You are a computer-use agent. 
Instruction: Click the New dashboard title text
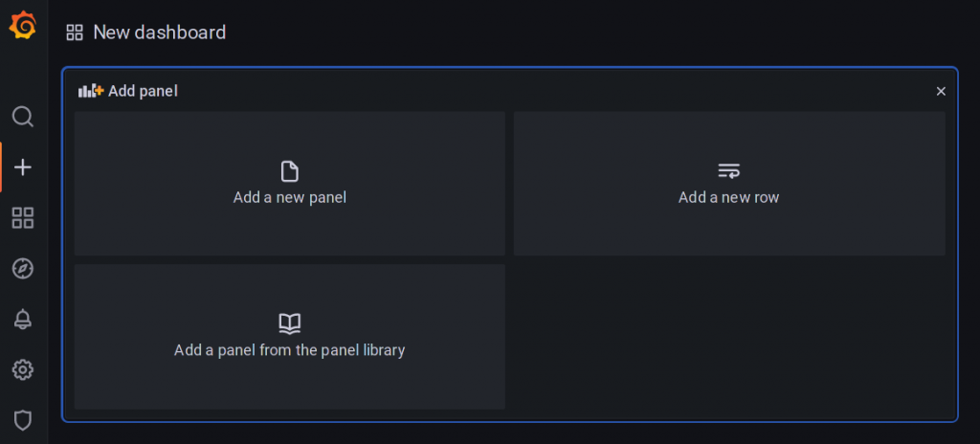click(x=160, y=33)
